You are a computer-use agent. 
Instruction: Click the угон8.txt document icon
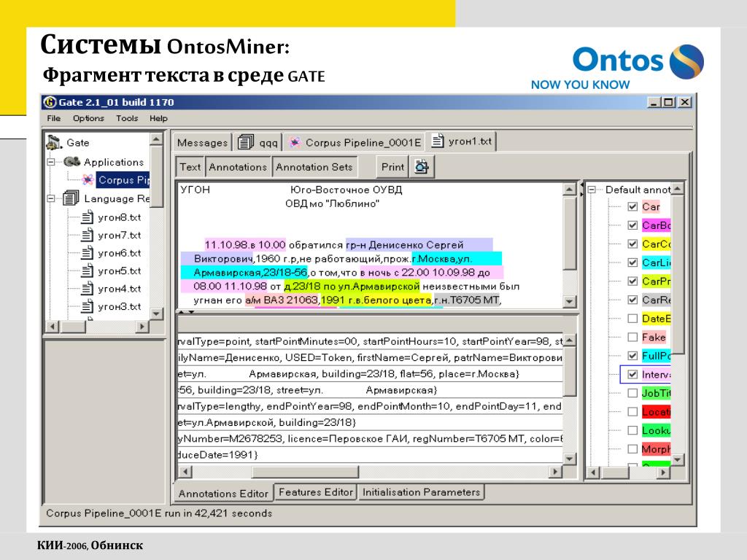coord(87,217)
